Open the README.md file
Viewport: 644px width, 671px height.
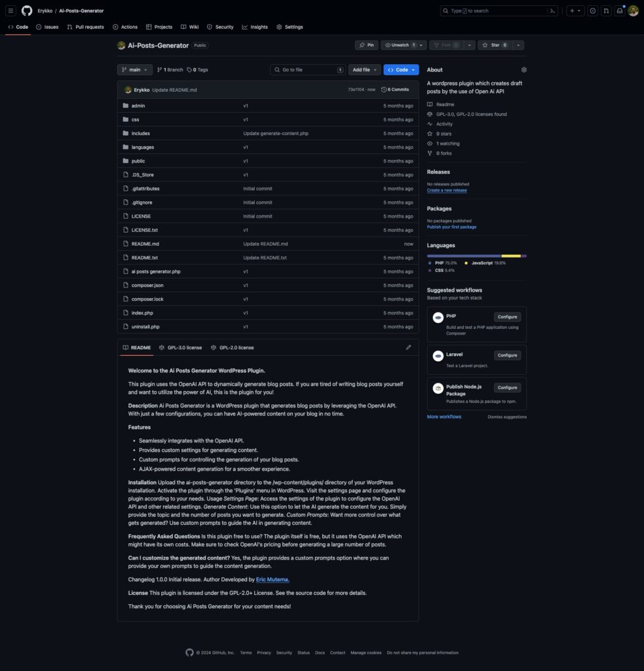click(145, 244)
